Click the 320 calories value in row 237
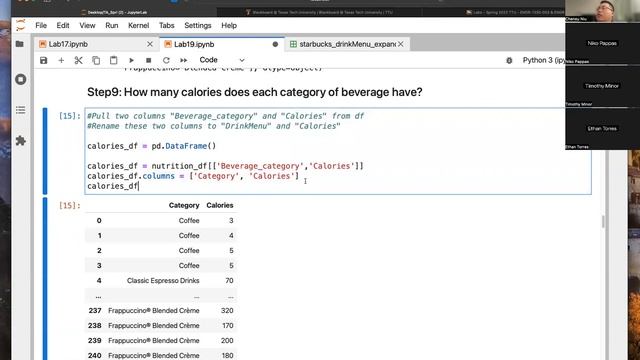This screenshot has width=640, height=360. [227, 311]
